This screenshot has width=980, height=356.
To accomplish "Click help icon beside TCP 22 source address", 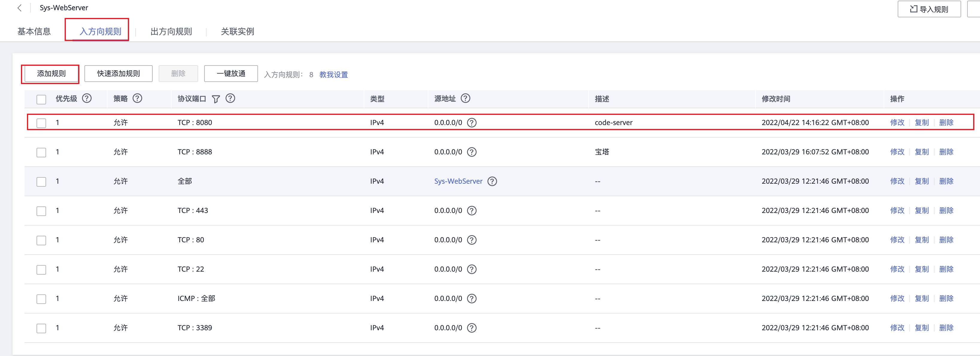I will [x=472, y=269].
